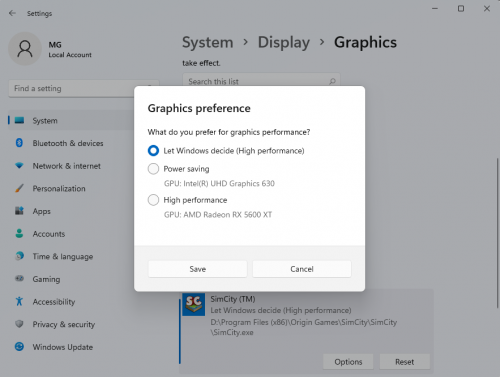Focus the Search this list field
The image size is (500, 377).
click(x=261, y=81)
